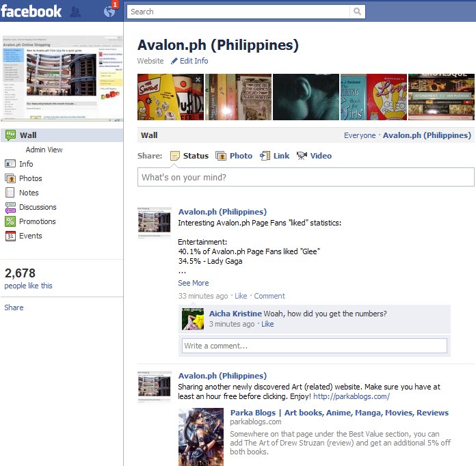The image size is (476, 466).
Task: Click the Info sidebar icon
Action: pos(10,164)
